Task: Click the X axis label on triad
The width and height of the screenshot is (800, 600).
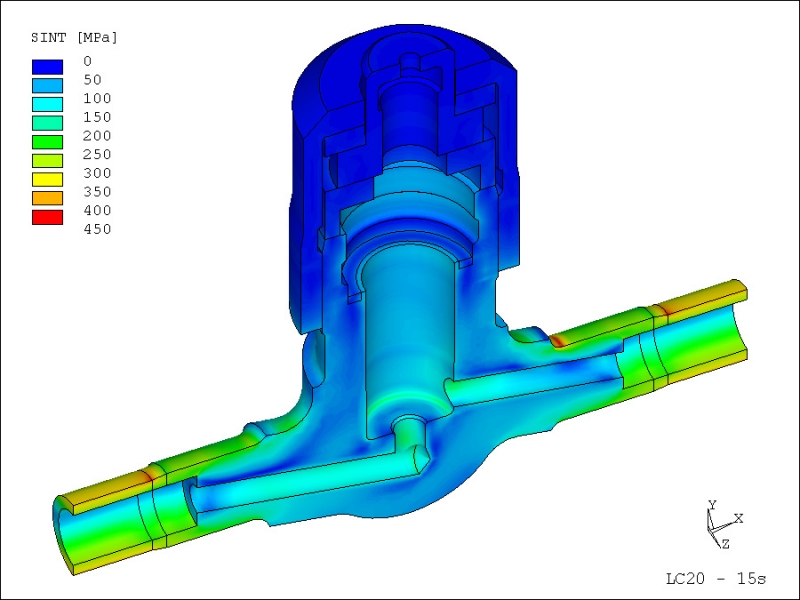Action: [x=738, y=519]
